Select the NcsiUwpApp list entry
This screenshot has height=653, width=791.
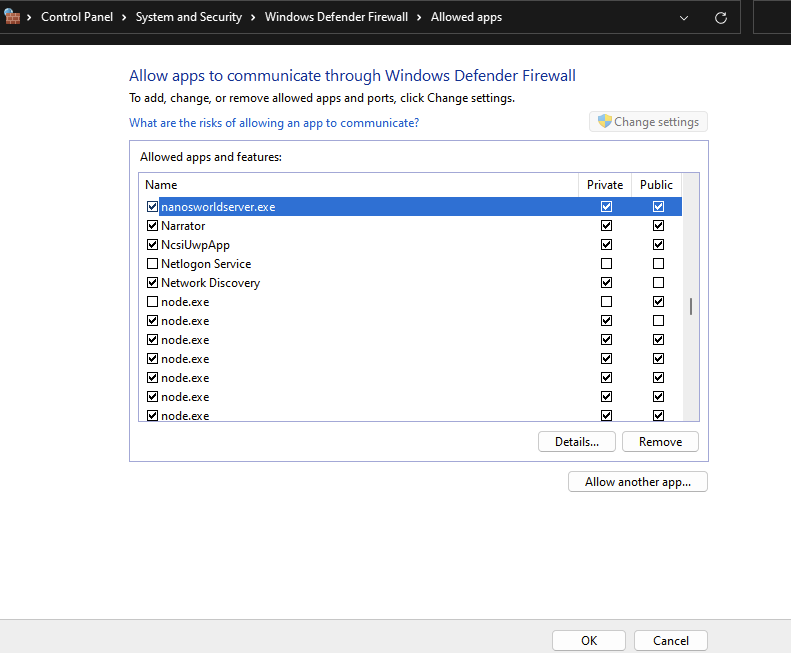tap(195, 245)
